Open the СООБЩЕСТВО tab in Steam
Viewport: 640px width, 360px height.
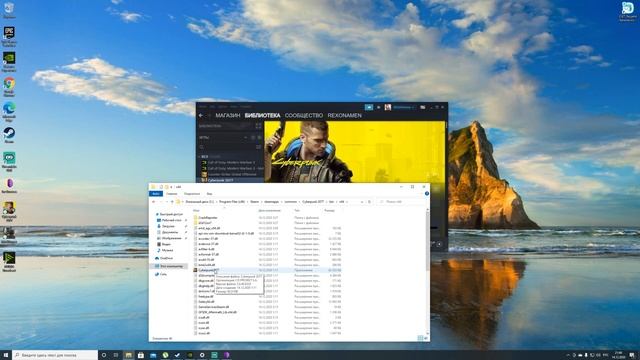[304, 116]
